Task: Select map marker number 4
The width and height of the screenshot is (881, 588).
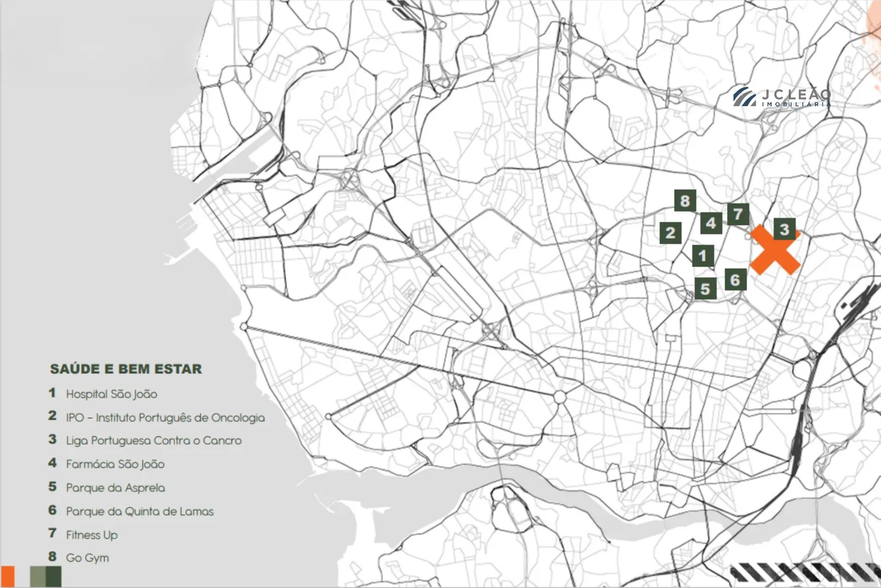Action: pyautogui.click(x=711, y=223)
